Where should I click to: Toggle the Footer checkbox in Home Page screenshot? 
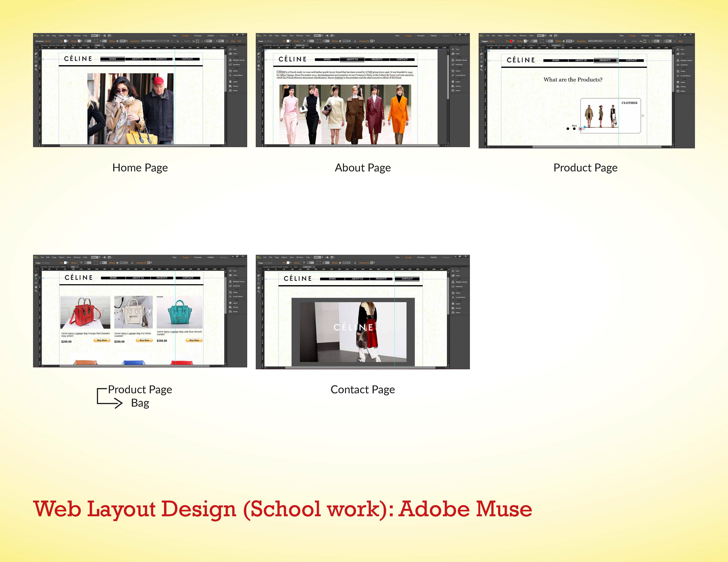pos(182,41)
